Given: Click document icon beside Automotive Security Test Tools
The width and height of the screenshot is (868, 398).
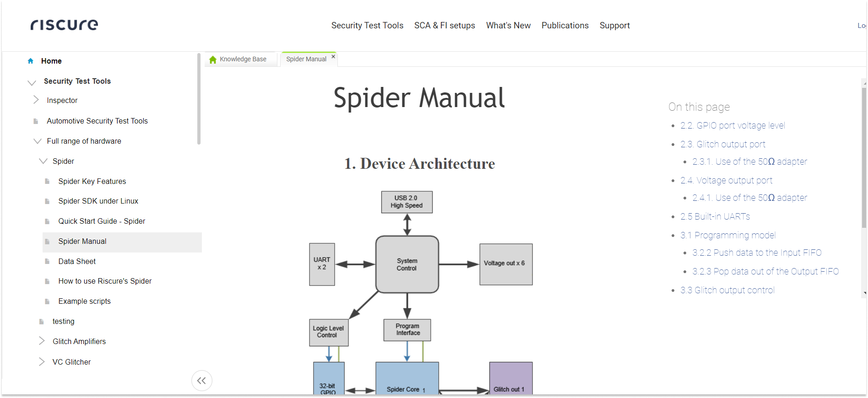Looking at the screenshot, I should (36, 121).
